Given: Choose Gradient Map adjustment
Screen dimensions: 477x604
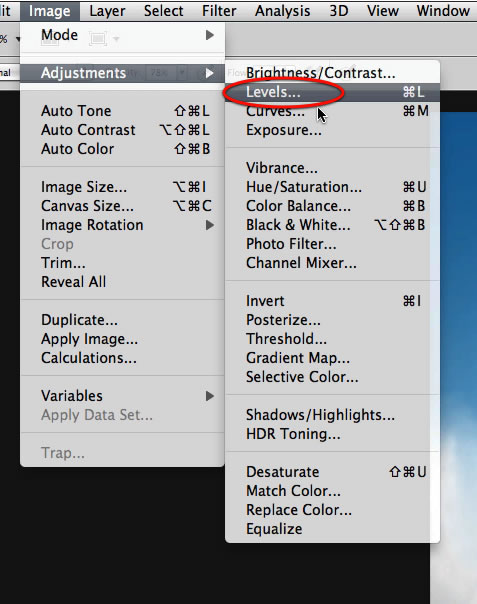Looking at the screenshot, I should pyautogui.click(x=333, y=358).
